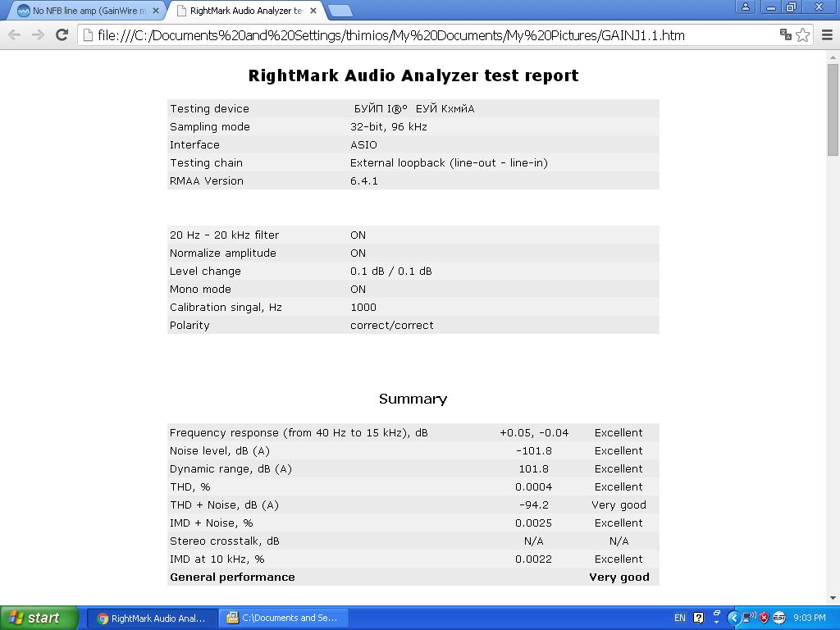Screen dimensions: 840x630
Task: Click the '0.1 dB / 0.1 dB' value
Action: click(x=391, y=271)
